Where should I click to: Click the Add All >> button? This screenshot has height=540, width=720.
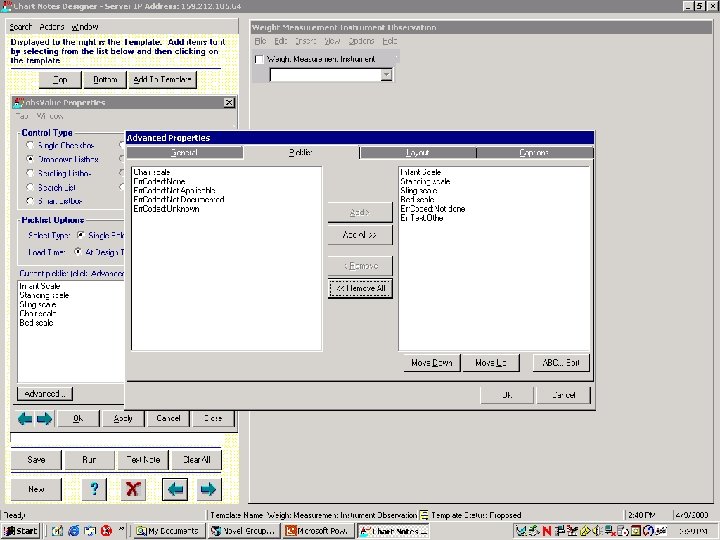click(x=360, y=235)
